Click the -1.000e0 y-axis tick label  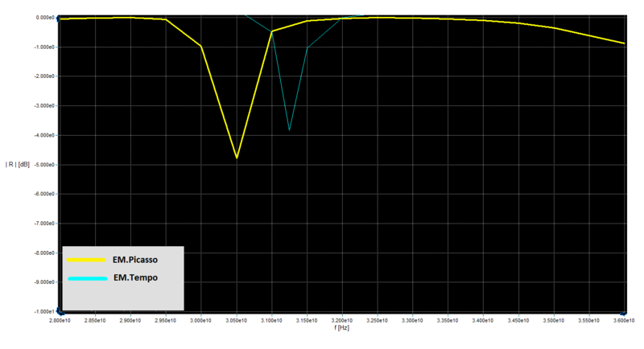(x=44, y=47)
